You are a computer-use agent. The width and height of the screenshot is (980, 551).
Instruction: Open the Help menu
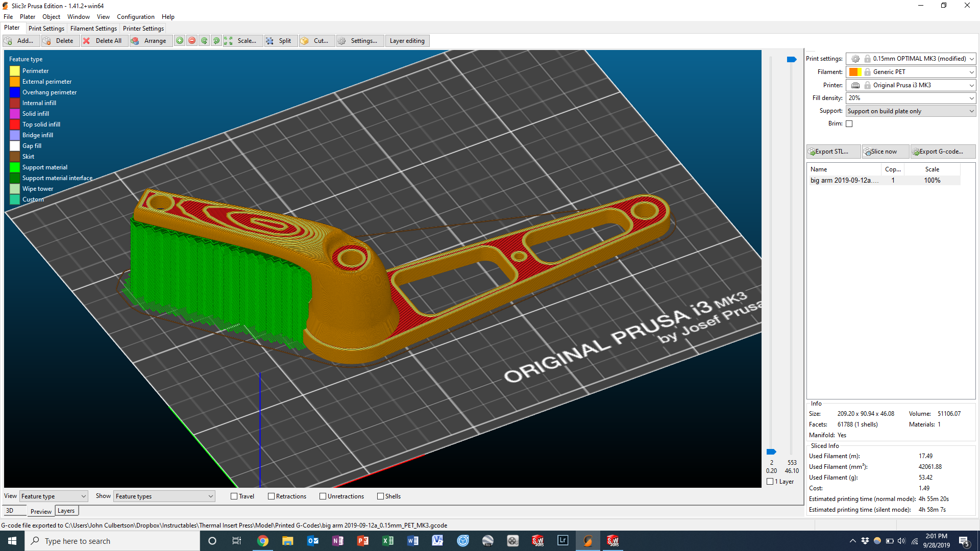pos(168,17)
